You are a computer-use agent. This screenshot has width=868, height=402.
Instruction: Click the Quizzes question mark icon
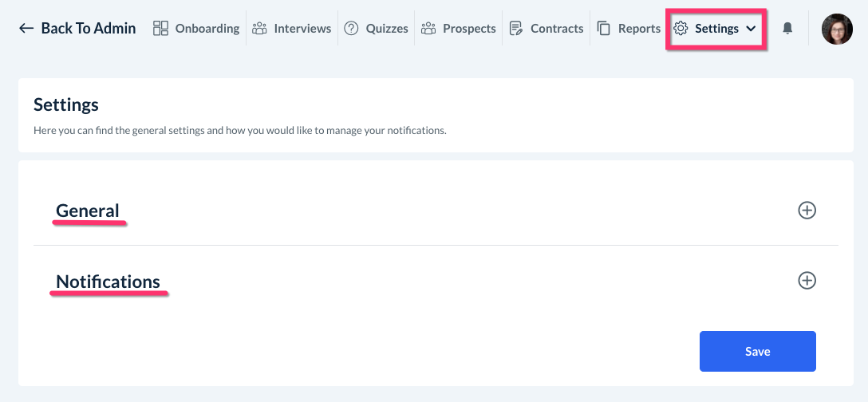[351, 29]
